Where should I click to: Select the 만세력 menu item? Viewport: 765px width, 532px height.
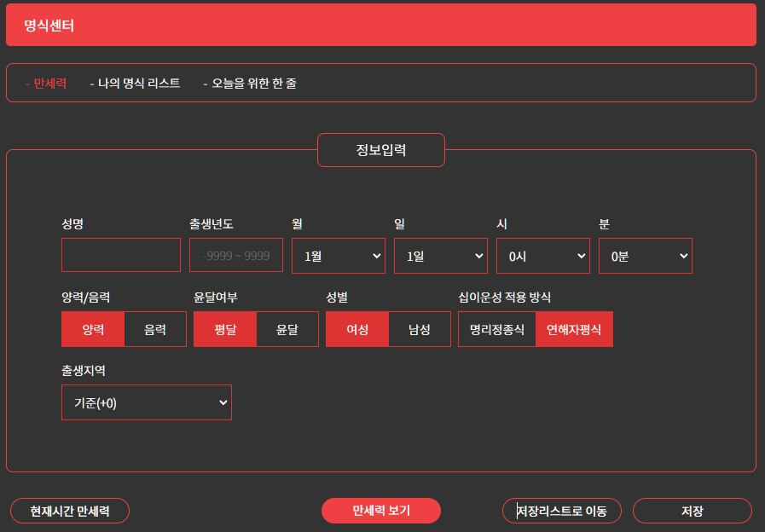click(x=49, y=83)
